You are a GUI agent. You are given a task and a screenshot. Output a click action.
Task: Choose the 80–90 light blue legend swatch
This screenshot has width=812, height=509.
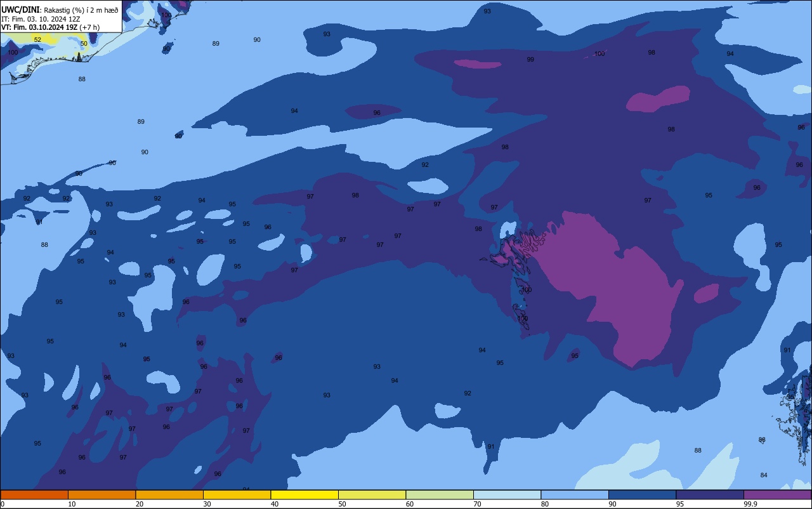[x=575, y=495]
